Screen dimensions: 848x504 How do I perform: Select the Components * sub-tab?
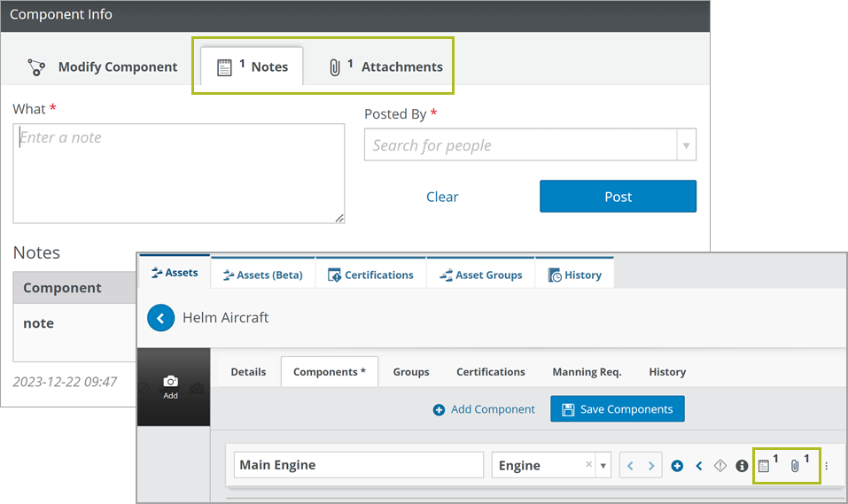(x=330, y=371)
